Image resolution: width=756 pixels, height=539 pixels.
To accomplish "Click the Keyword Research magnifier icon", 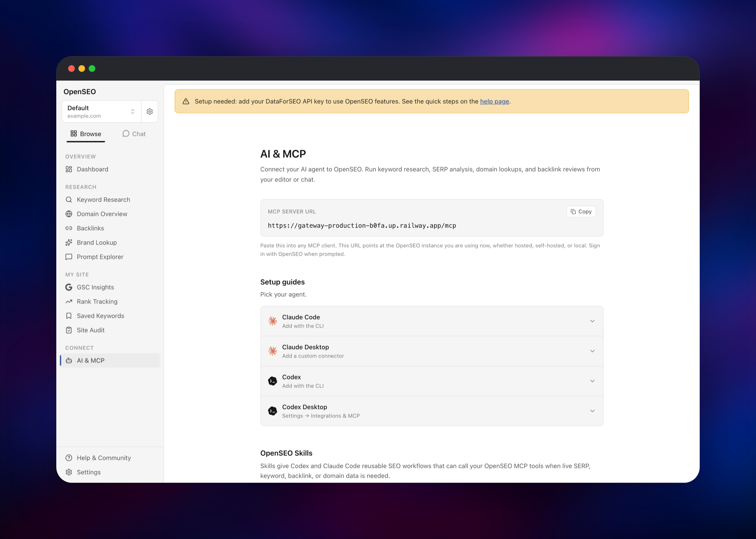I will tap(69, 199).
